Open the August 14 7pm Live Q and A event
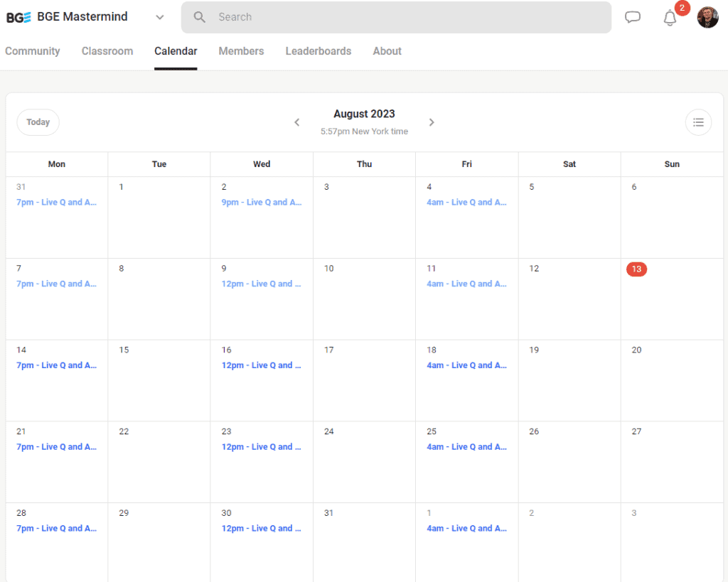Viewport: 728px width, 582px height. [57, 365]
